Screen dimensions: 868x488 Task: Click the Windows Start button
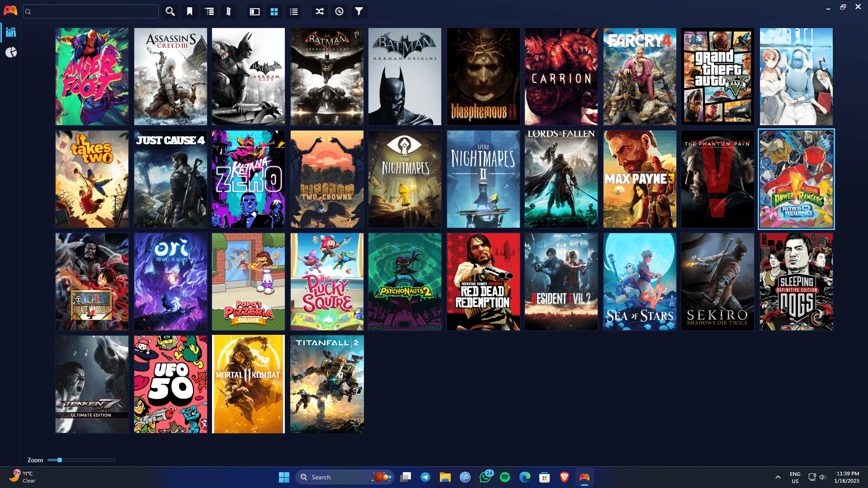coord(284,477)
